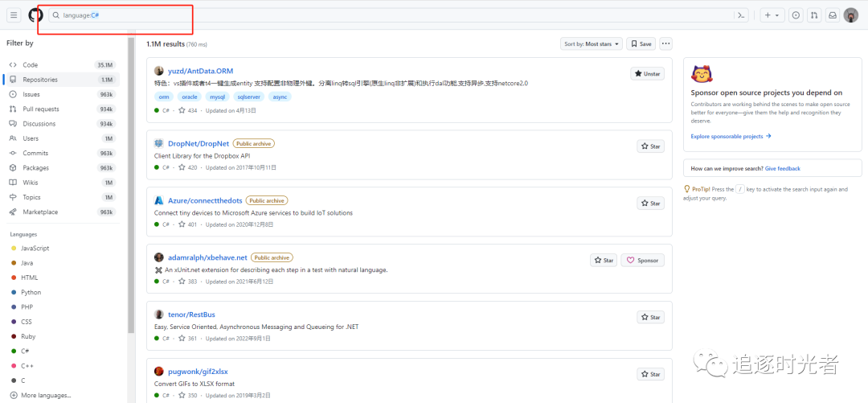Click the orm topic tag
Viewport: 868px width, 403px height.
coord(164,97)
